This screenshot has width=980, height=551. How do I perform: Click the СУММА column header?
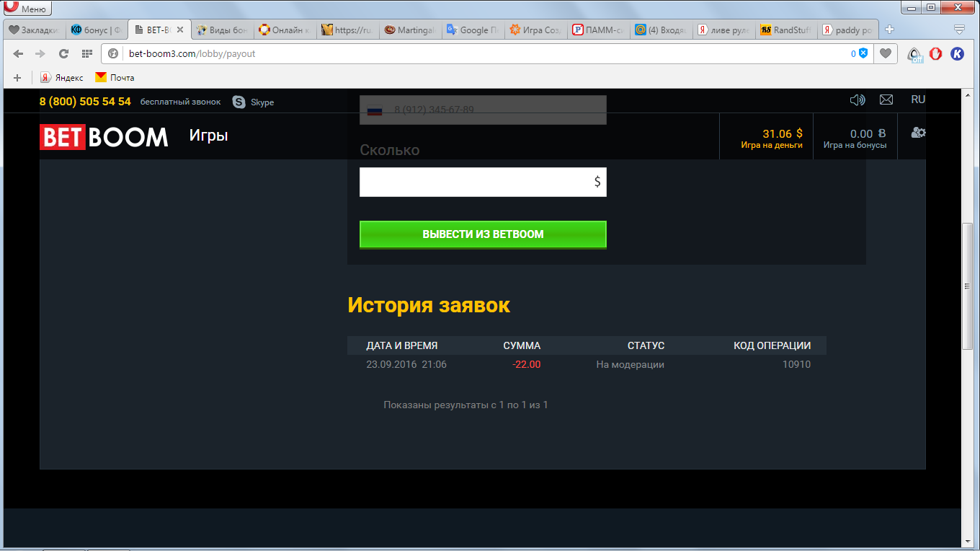522,345
